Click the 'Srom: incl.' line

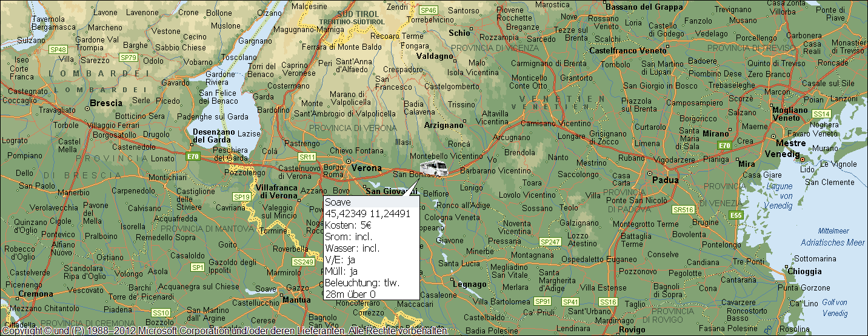tap(349, 237)
